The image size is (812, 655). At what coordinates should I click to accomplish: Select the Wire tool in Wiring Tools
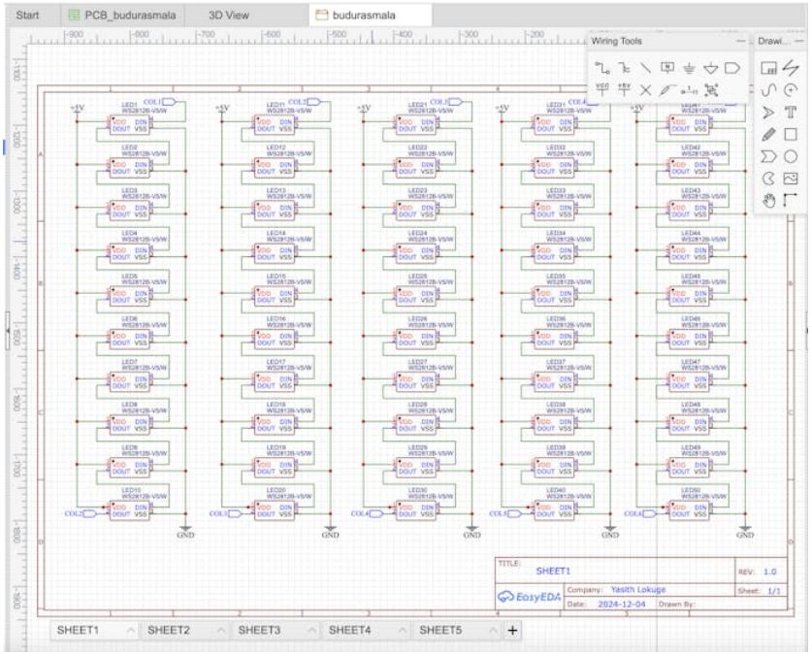[601, 67]
